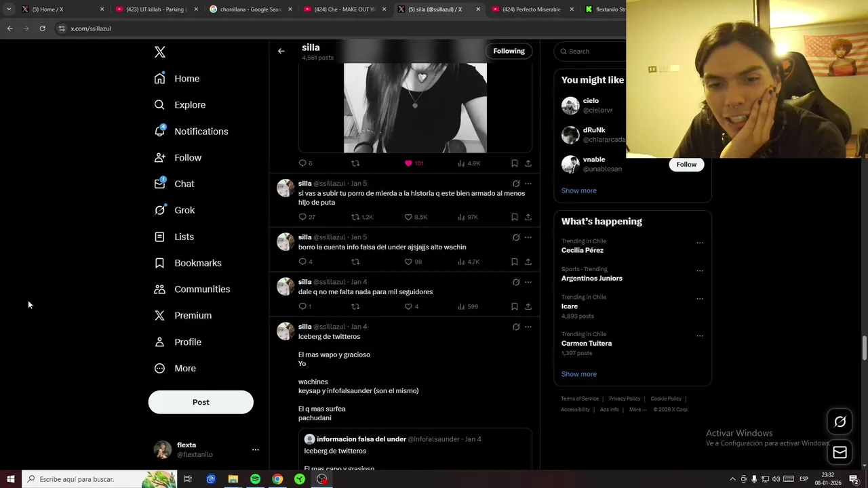Open the Terms of Service link
Viewport: 868px width, 488px height.
(x=580, y=399)
